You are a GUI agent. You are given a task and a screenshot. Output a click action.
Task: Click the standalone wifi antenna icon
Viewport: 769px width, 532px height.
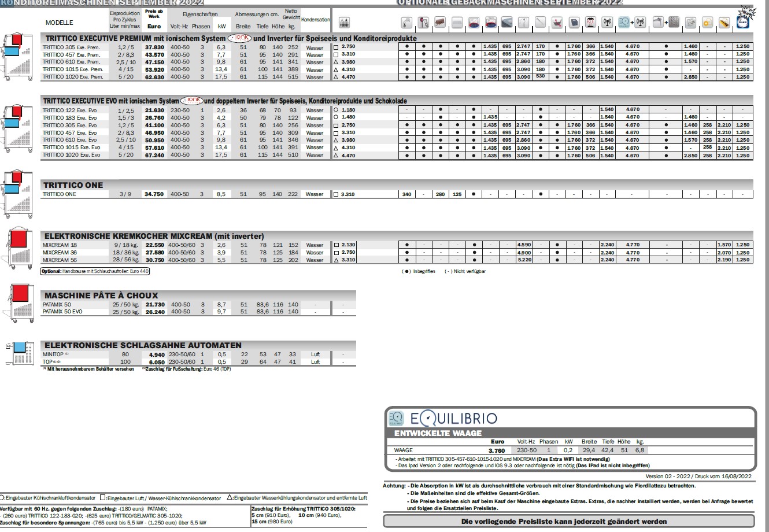point(607,23)
